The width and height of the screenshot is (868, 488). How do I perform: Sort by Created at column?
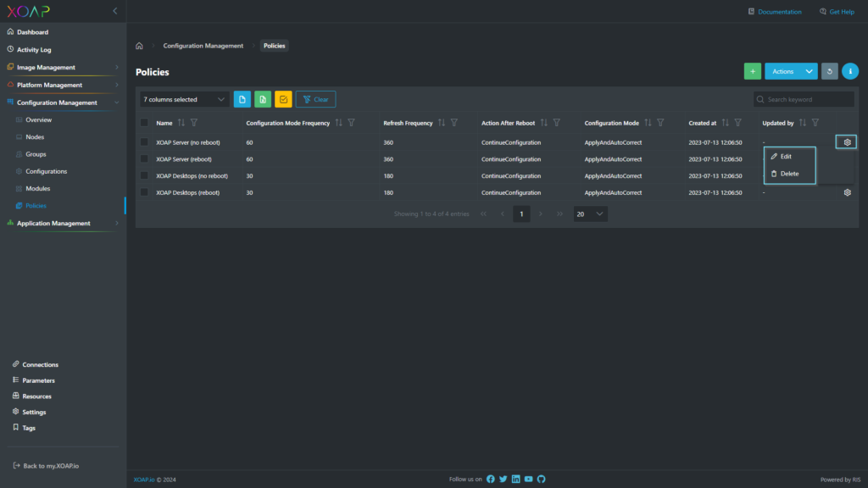pyautogui.click(x=726, y=123)
